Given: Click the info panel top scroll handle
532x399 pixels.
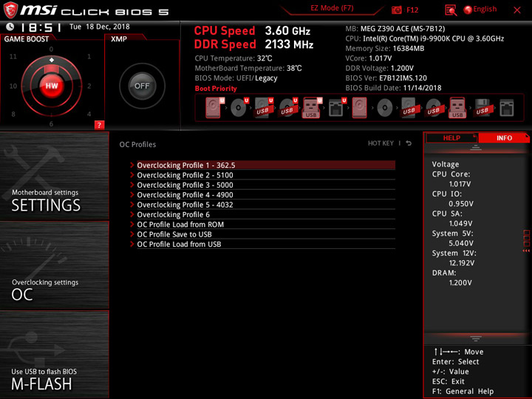Looking at the screenshot, I should click(476, 147).
